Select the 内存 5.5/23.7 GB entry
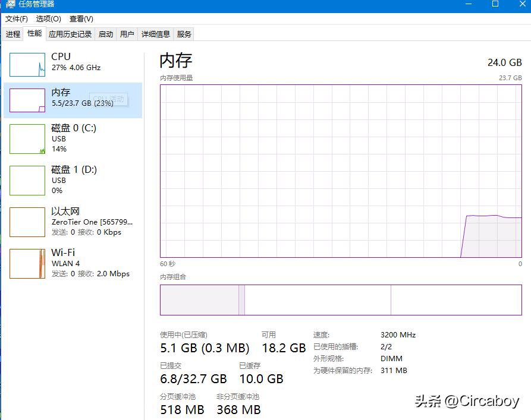Screen dimensions: 531x420 coord(73,100)
